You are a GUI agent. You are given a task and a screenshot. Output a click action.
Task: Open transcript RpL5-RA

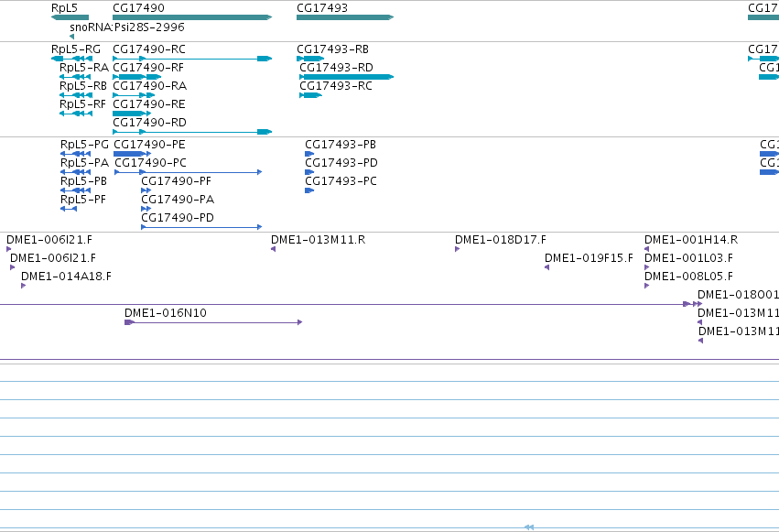coord(84,68)
